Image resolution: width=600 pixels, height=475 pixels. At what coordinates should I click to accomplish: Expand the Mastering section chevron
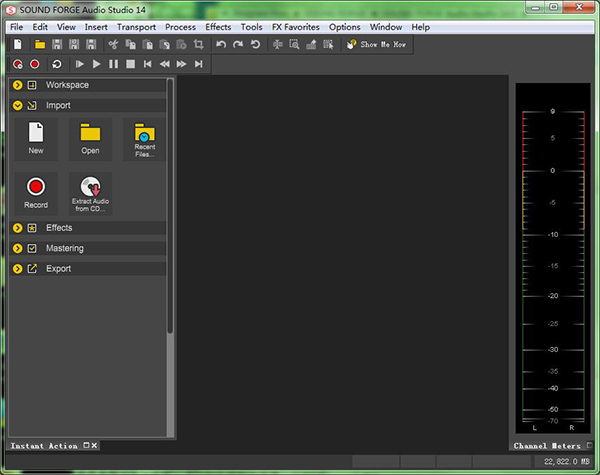click(17, 248)
